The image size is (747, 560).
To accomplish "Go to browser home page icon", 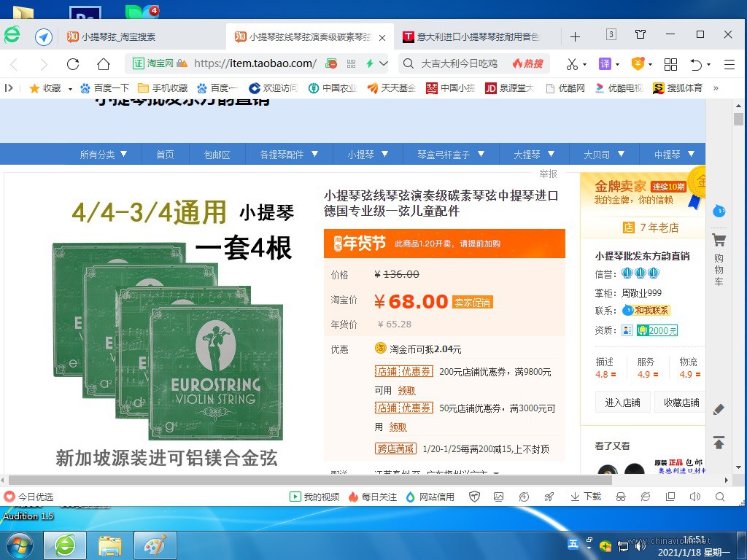I will coord(104,64).
